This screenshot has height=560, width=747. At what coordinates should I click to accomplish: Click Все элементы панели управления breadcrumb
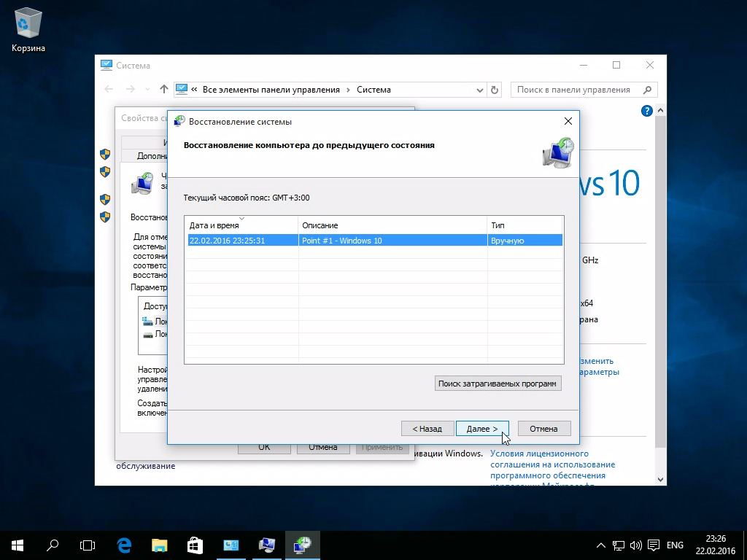pyautogui.click(x=271, y=90)
